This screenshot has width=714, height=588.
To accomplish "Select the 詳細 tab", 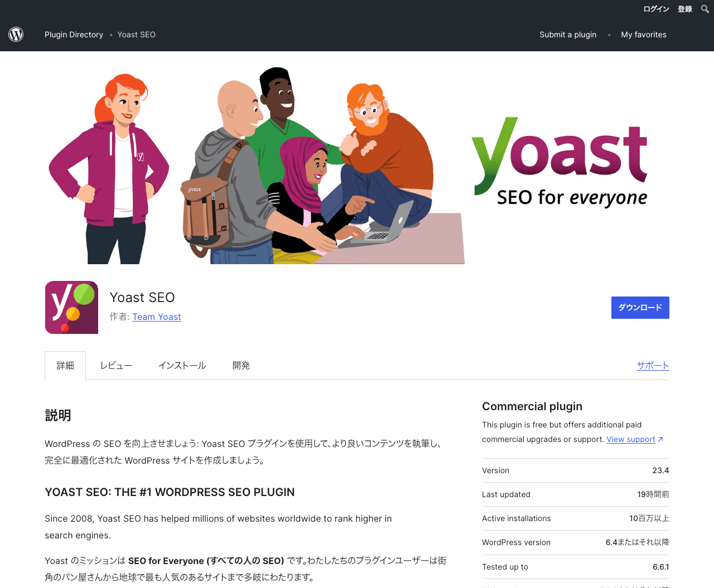I will click(x=65, y=366).
